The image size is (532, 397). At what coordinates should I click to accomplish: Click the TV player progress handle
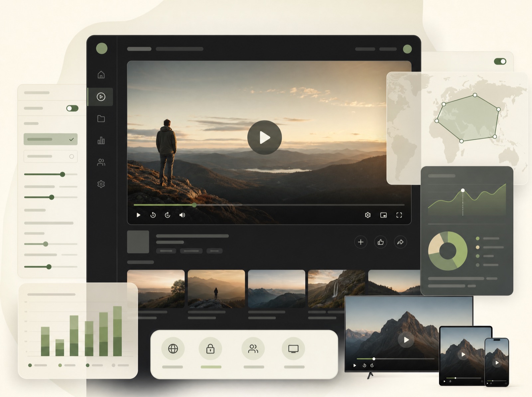(374, 359)
